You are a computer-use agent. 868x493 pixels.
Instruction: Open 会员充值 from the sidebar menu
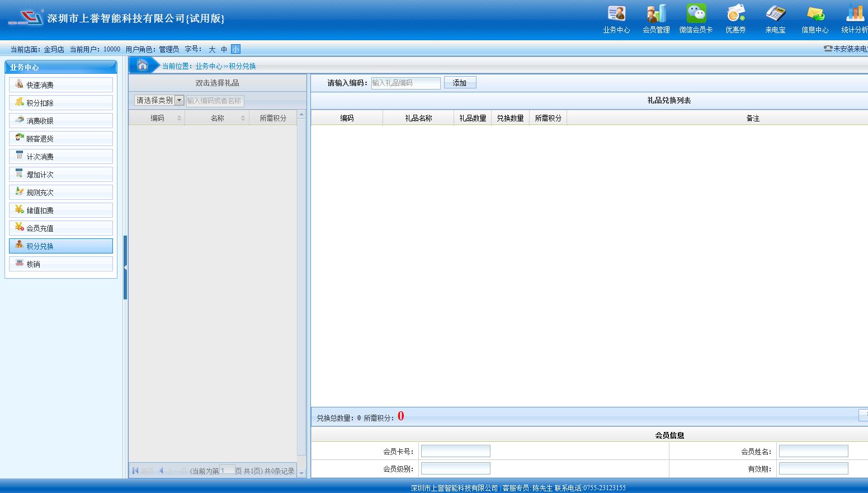[61, 228]
